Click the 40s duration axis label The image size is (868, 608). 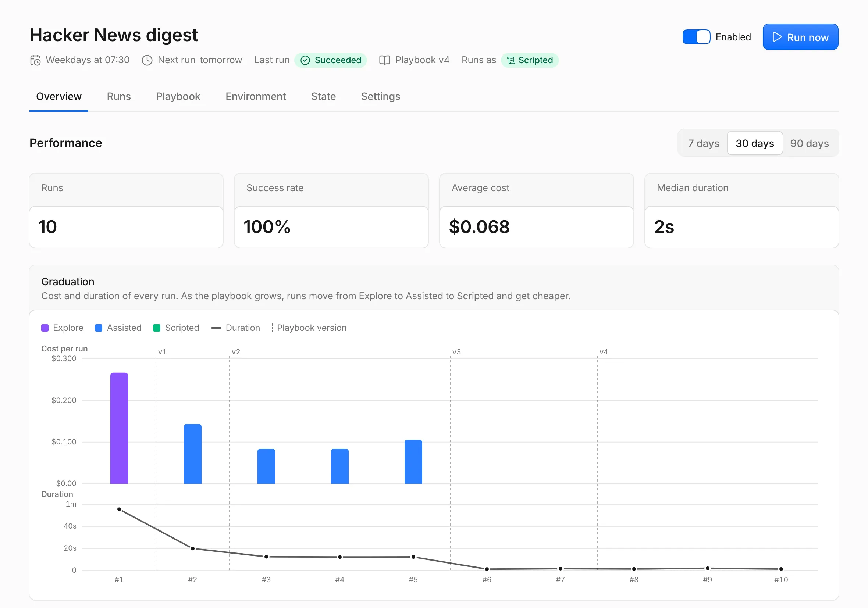pos(70,526)
